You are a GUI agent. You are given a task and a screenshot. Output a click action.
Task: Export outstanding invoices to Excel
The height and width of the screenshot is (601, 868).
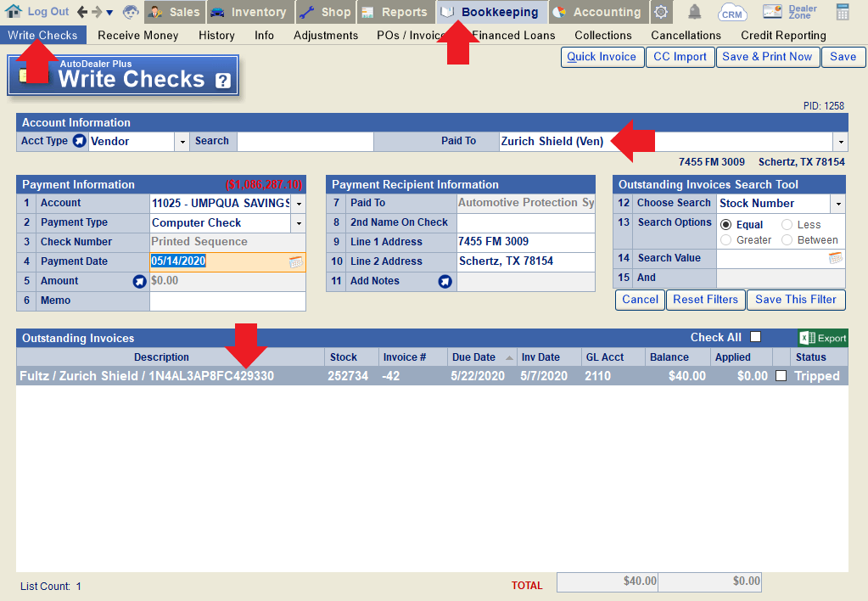coord(822,338)
